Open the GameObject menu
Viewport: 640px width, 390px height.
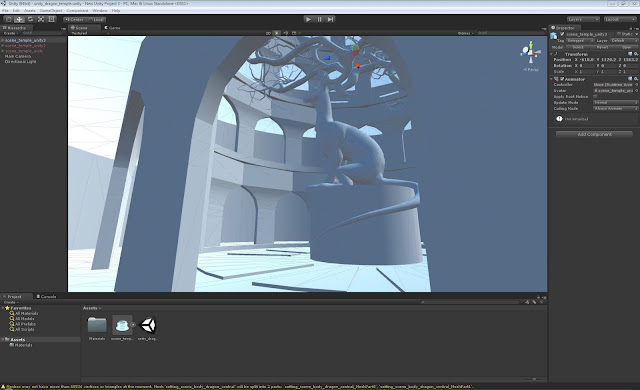pyautogui.click(x=51, y=11)
